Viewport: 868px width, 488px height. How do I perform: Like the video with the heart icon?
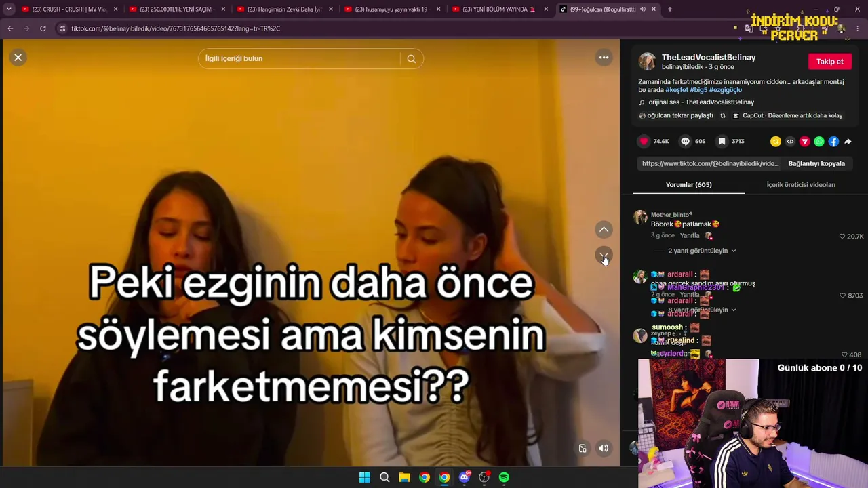pyautogui.click(x=644, y=141)
